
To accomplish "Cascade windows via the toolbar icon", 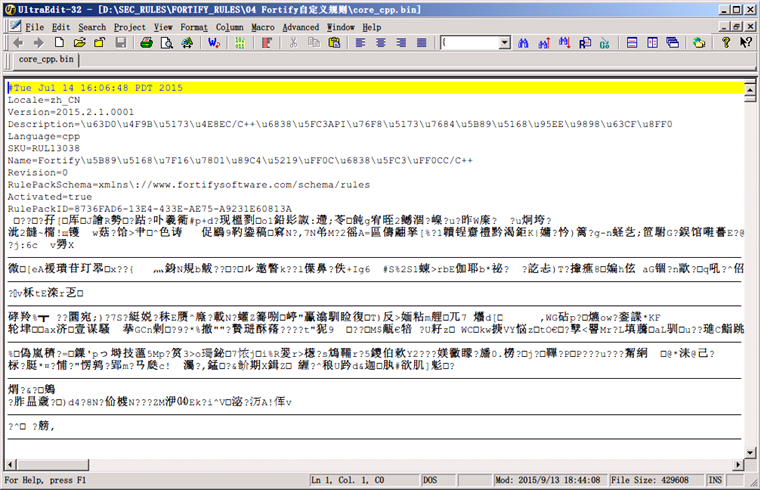I will tap(672, 43).
